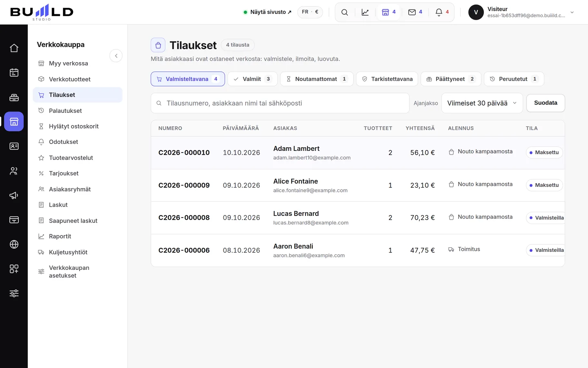Screen dimensions: 588x368
Task: Open Tuotearvostelut in the sidebar
Action: pyautogui.click(x=78, y=158)
